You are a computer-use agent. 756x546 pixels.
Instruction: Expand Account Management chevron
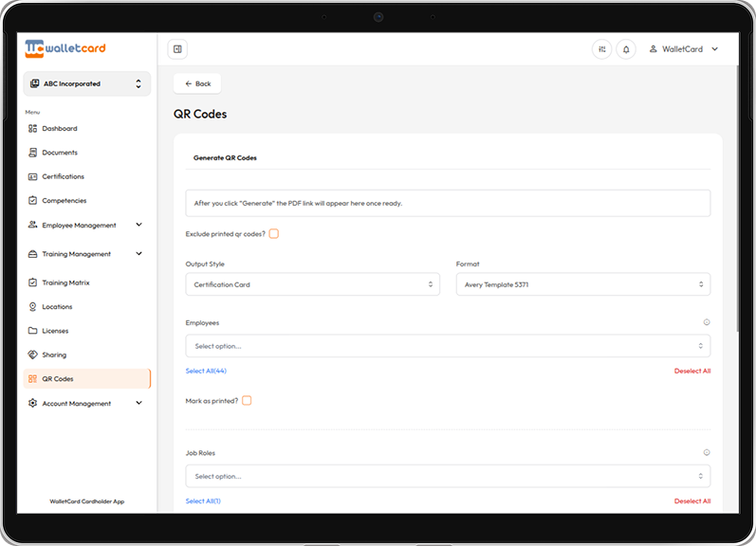pyautogui.click(x=138, y=403)
